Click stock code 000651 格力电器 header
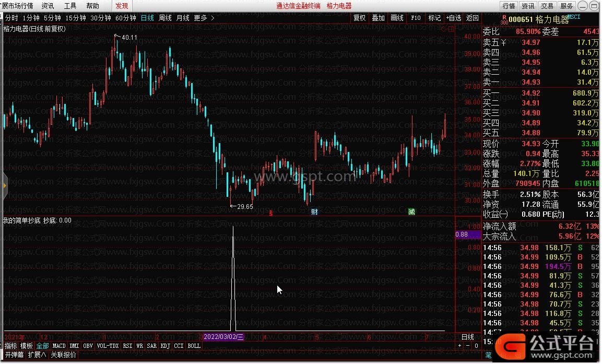The image size is (602, 364). coord(539,19)
